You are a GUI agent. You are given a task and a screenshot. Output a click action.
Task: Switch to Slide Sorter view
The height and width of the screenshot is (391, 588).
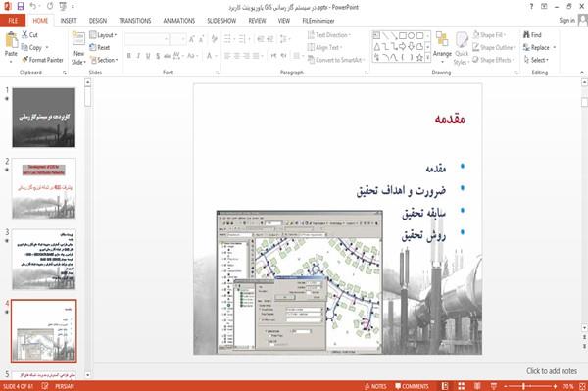pyautogui.click(x=462, y=386)
